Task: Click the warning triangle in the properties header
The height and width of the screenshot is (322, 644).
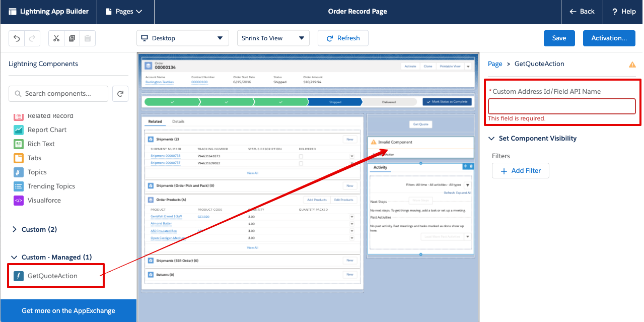Action: (x=632, y=65)
